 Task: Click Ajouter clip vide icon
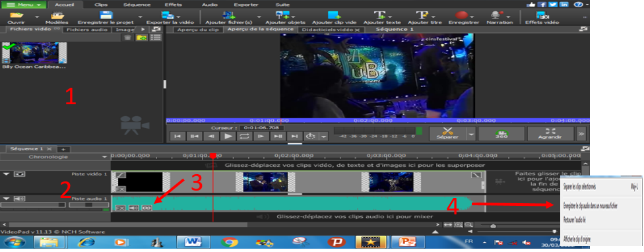click(x=334, y=15)
